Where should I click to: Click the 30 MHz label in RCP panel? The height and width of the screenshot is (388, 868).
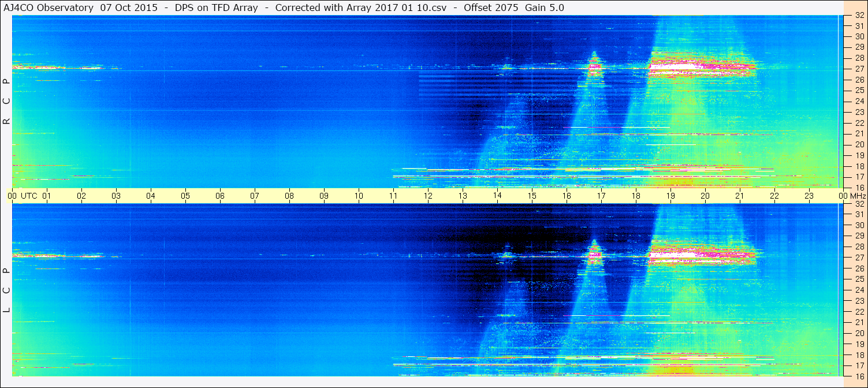859,36
